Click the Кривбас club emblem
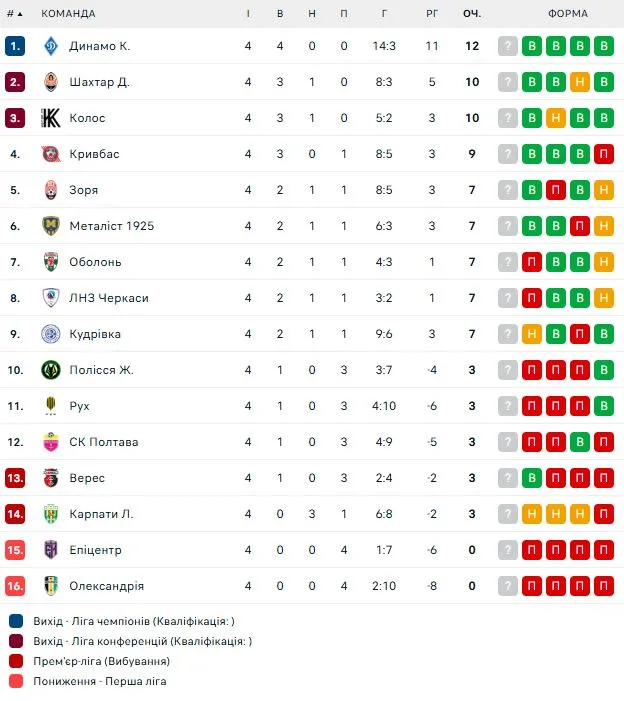The image size is (624, 701). pos(51,154)
